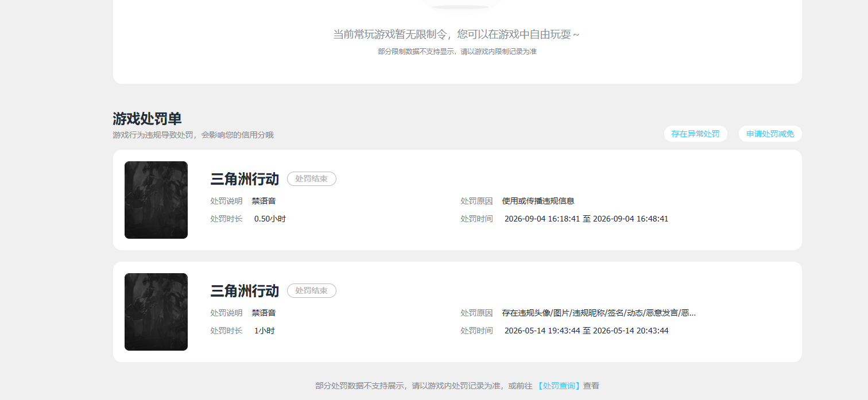Viewport: 868px width, 400px height.
Task: Select the 0.50小时 duration value
Action: pyautogui.click(x=270, y=219)
